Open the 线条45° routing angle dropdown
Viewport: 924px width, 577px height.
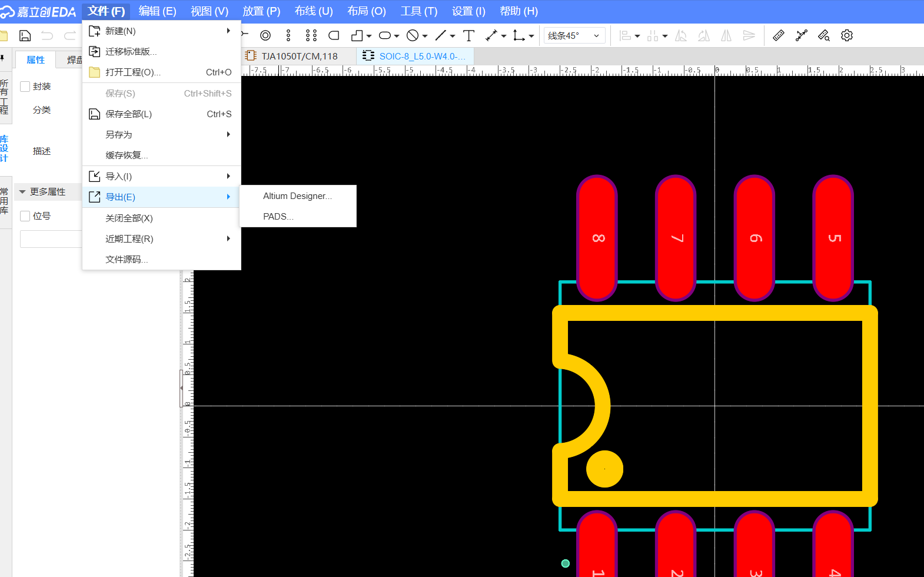(574, 36)
